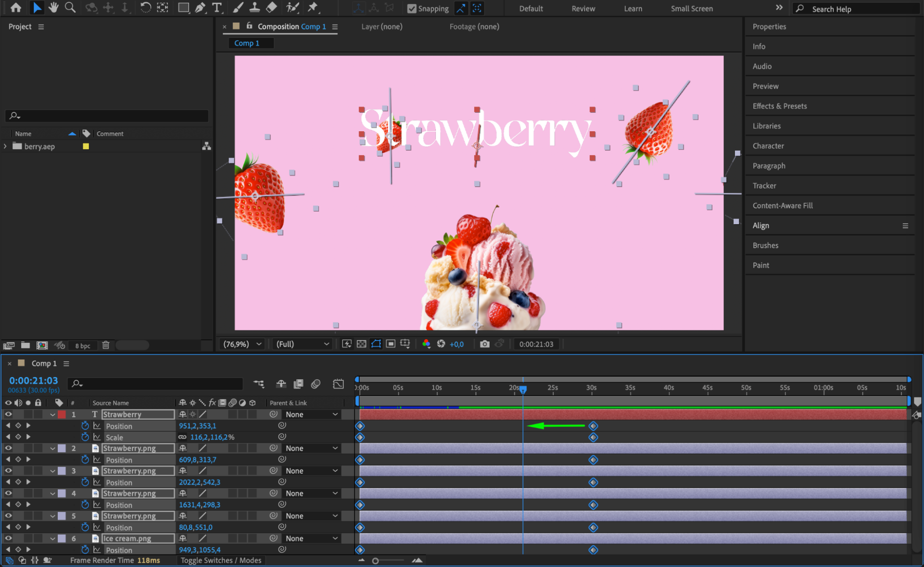The height and width of the screenshot is (567, 924).
Task: Click the timeline zoom slider handle
Action: click(x=375, y=561)
